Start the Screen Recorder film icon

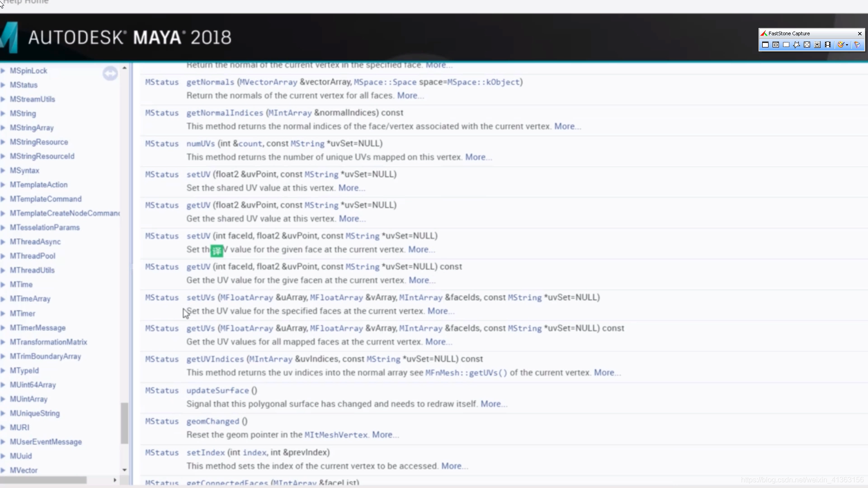[x=828, y=45]
